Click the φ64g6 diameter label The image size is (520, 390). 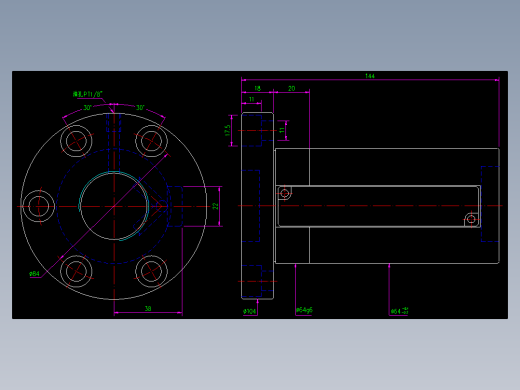coord(304,310)
